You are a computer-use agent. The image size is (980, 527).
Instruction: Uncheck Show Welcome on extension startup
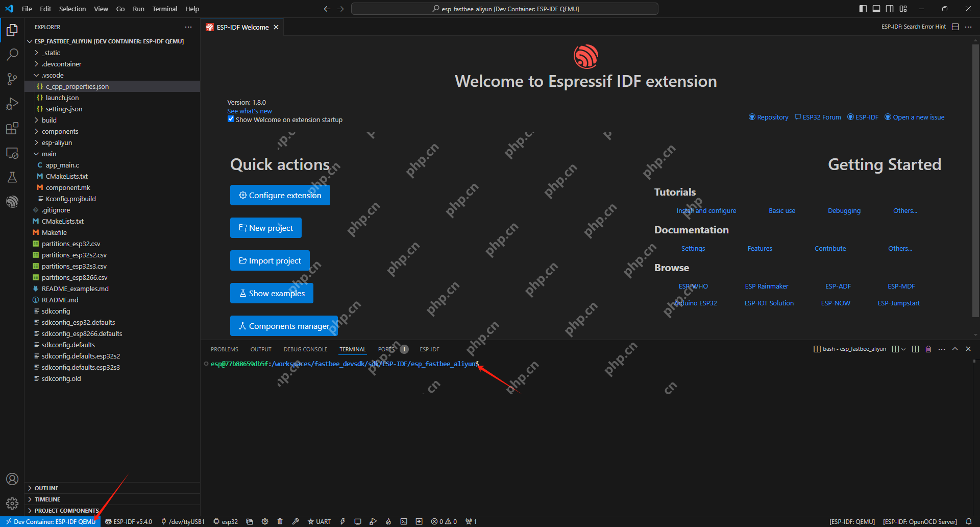tap(231, 119)
